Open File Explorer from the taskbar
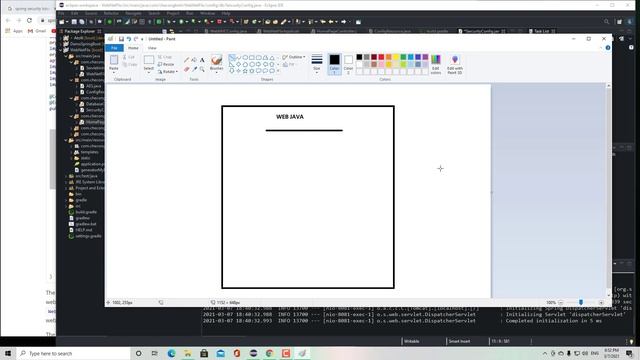The height and width of the screenshot is (360, 640). click(x=188, y=353)
